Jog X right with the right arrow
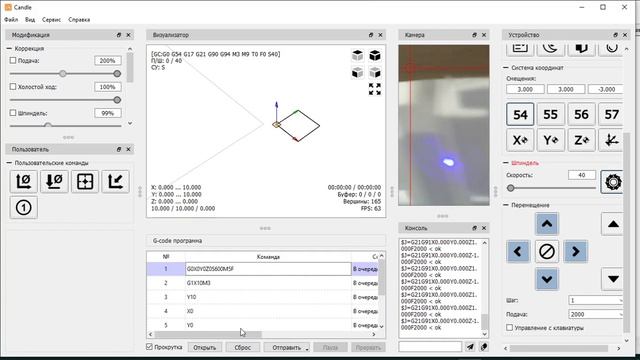This screenshot has width=640, height=360. (x=576, y=251)
